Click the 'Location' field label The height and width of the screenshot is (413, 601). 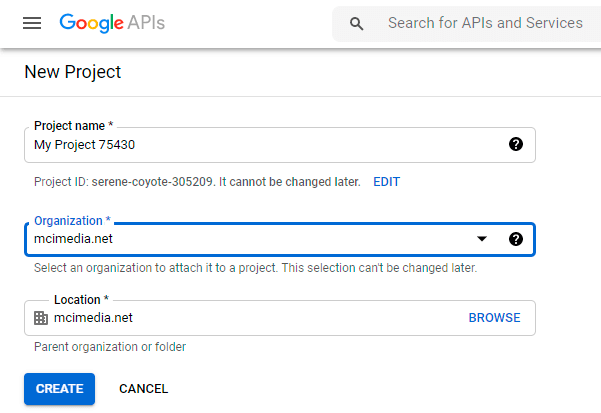[x=81, y=300]
